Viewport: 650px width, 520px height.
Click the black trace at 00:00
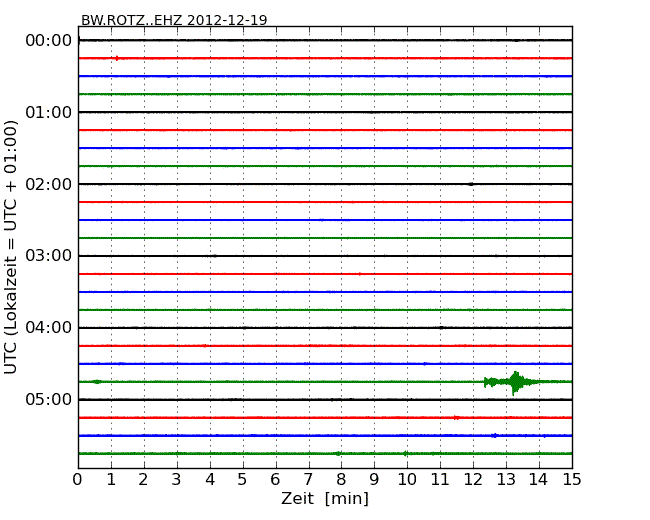[x=325, y=40]
